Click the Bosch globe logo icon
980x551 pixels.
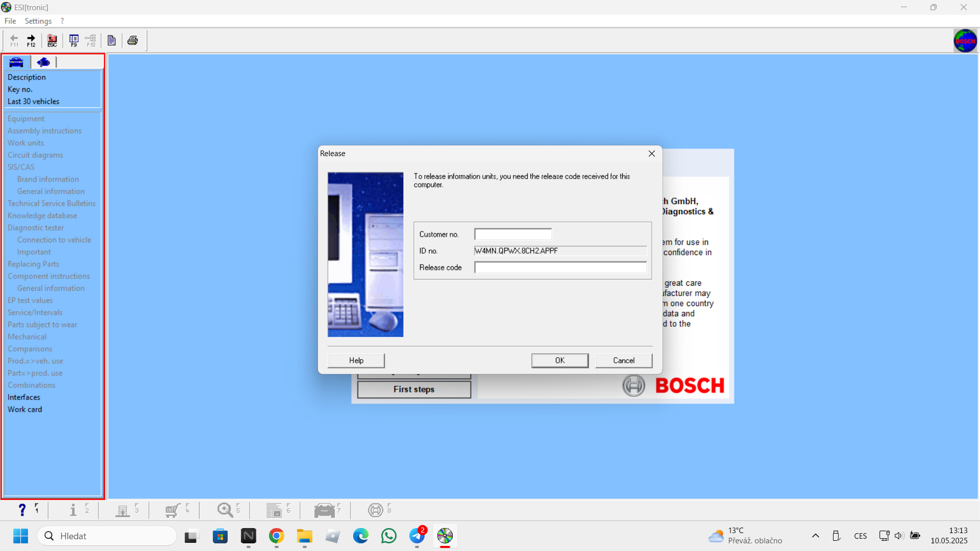(965, 41)
